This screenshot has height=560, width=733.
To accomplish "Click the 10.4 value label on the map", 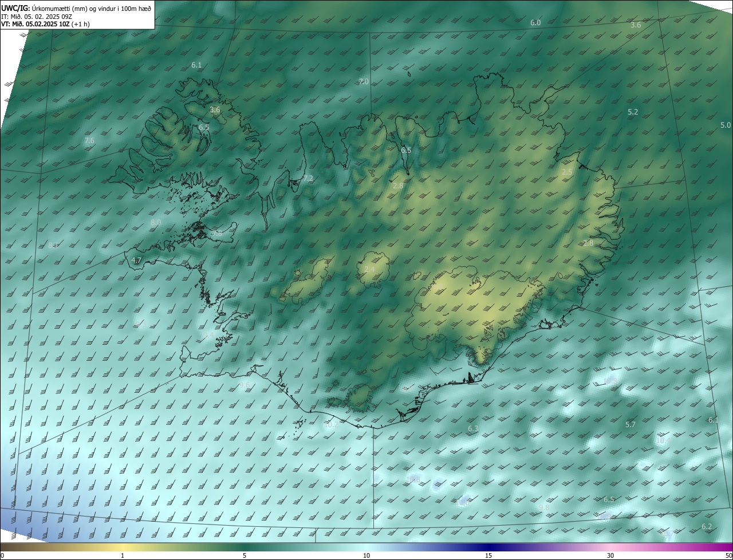I will (x=663, y=441).
